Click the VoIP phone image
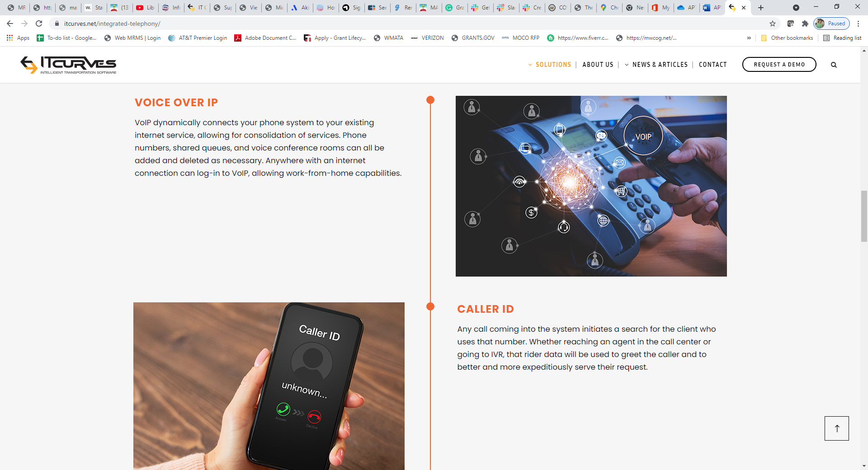The image size is (868, 470). click(591, 186)
